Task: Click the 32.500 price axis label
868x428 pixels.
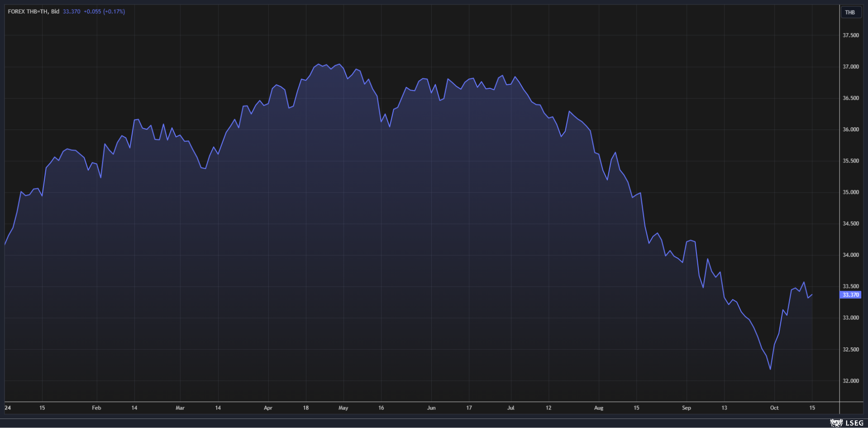Action: (x=850, y=350)
